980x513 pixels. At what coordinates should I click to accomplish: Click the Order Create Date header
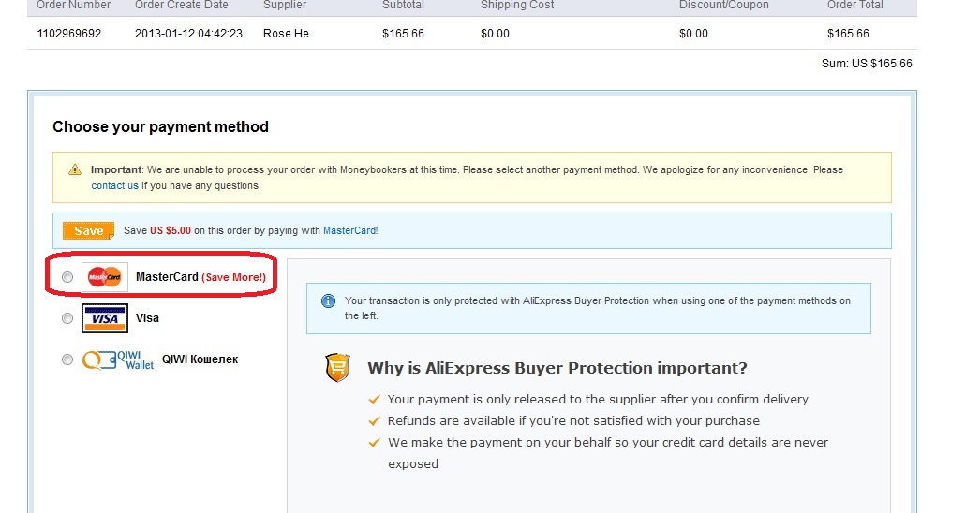(182, 6)
